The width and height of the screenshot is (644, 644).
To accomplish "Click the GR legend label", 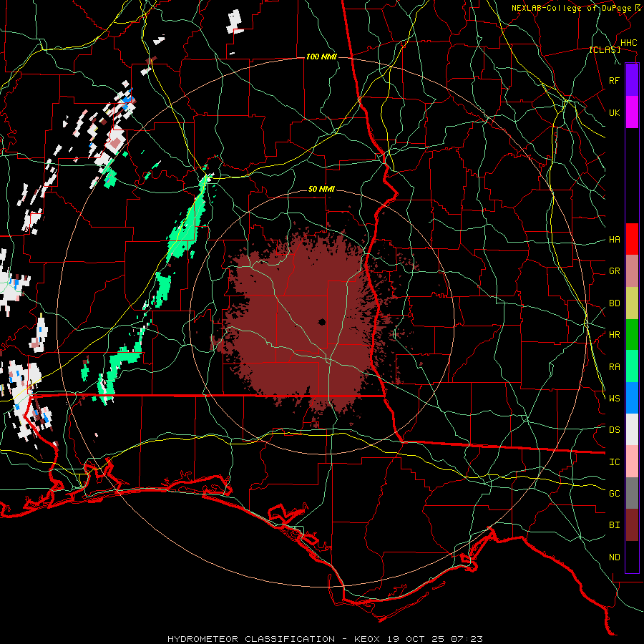I will coord(614,271).
